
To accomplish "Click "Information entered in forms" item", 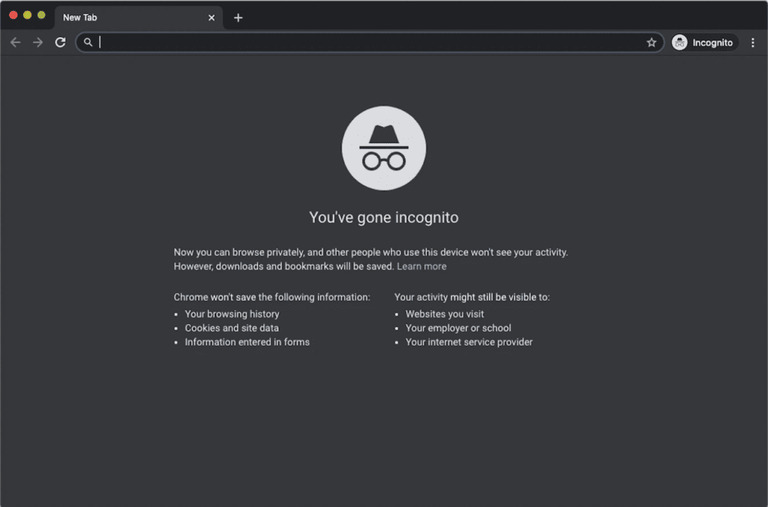I will [247, 342].
